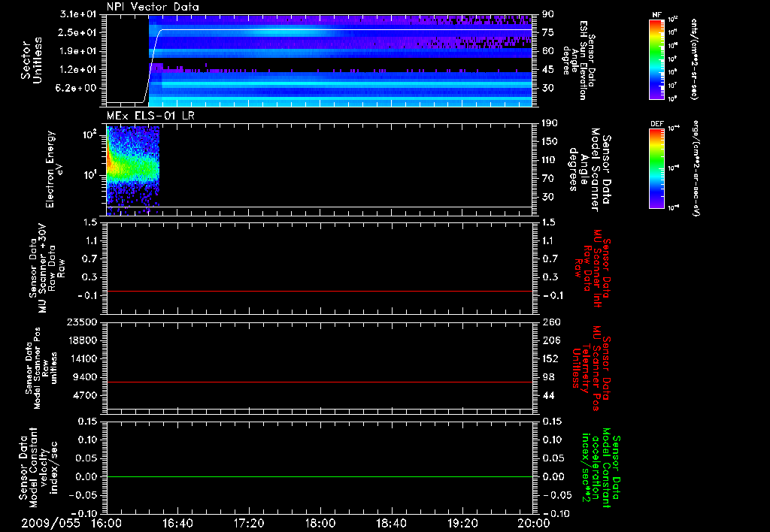The image size is (770, 532).
Task: Select the "NPI Vector Data" panel title
Action: coord(153,7)
